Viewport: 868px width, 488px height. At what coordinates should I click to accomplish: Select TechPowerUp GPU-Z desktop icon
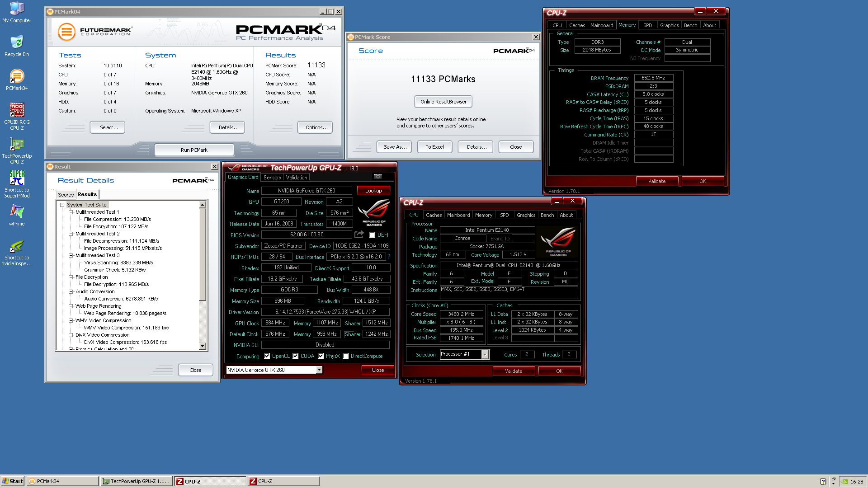click(17, 150)
